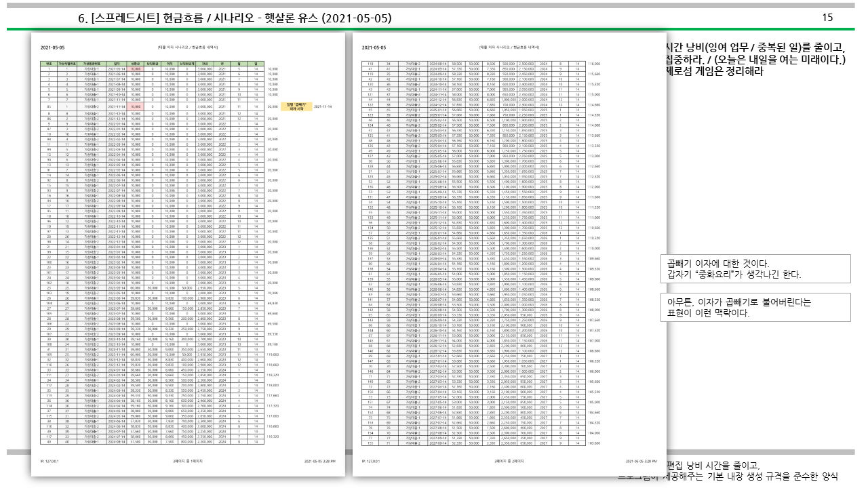Click the yellow '곱빼기 이자 시작' note
This screenshot has width=868, height=488.
point(296,106)
